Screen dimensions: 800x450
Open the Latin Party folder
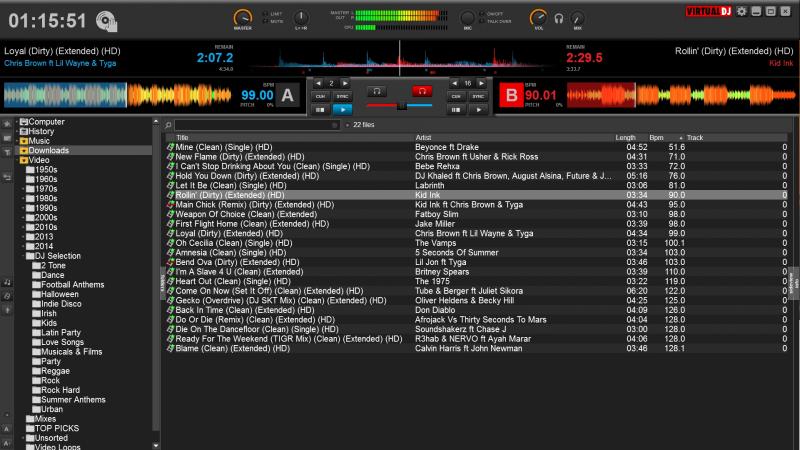[x=56, y=333]
